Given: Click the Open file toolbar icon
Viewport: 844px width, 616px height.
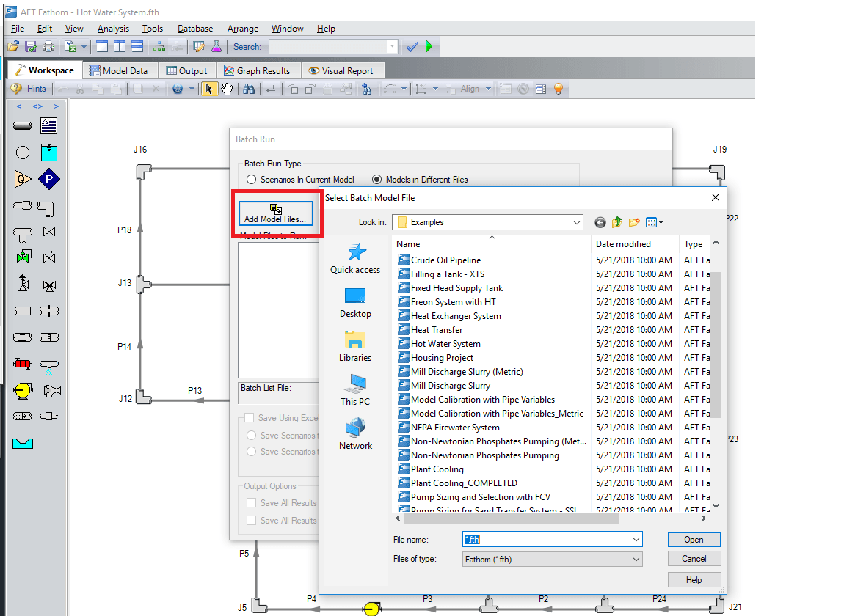Looking at the screenshot, I should [13, 47].
